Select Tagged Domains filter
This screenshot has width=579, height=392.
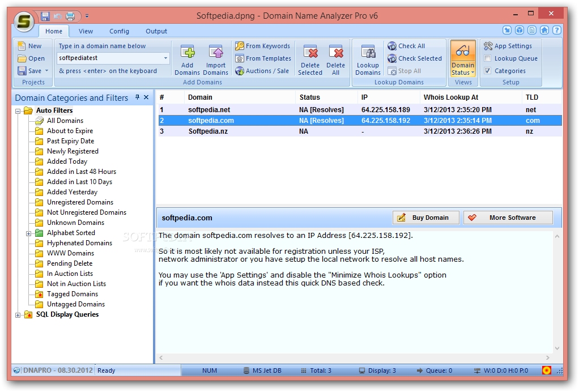[73, 294]
